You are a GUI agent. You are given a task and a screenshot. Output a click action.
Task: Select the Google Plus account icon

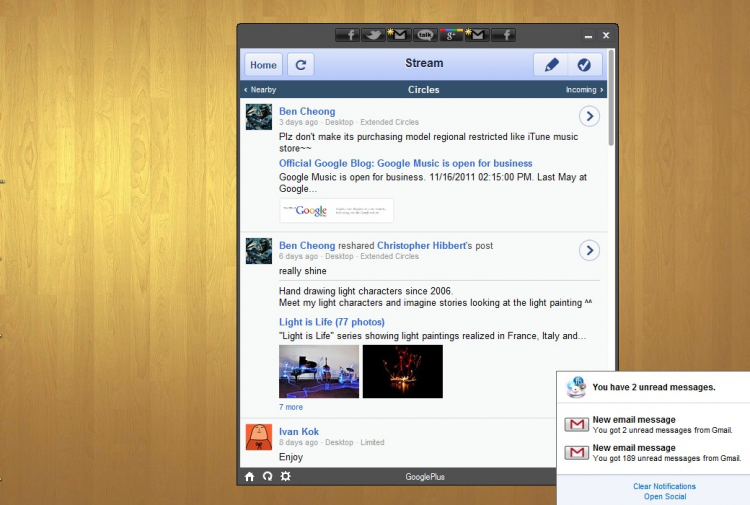click(x=451, y=35)
